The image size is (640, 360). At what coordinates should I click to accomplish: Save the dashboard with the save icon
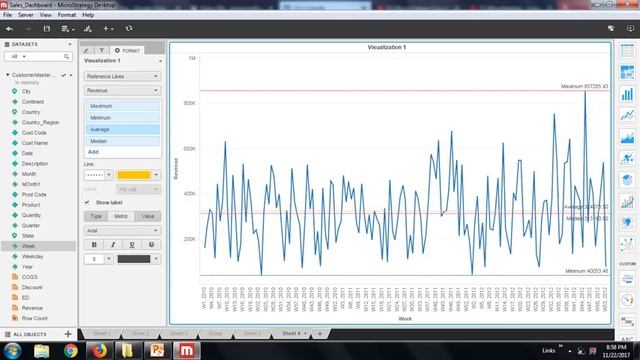pyautogui.click(x=47, y=29)
